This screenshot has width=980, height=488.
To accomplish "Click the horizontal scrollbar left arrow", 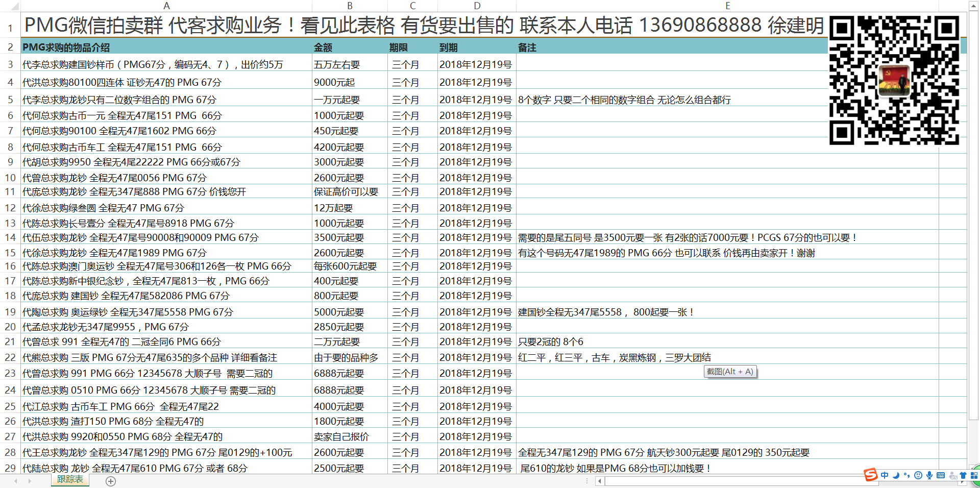I will pyautogui.click(x=600, y=481).
